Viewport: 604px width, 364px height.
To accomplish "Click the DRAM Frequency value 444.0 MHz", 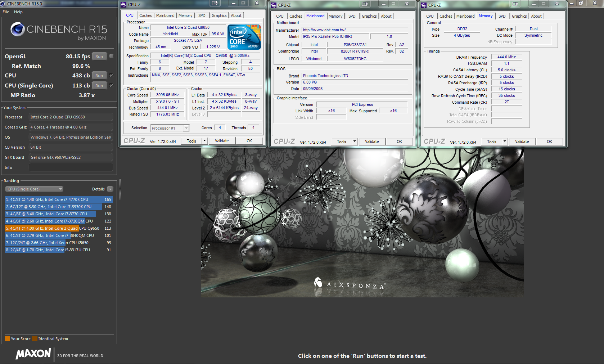I will [506, 57].
